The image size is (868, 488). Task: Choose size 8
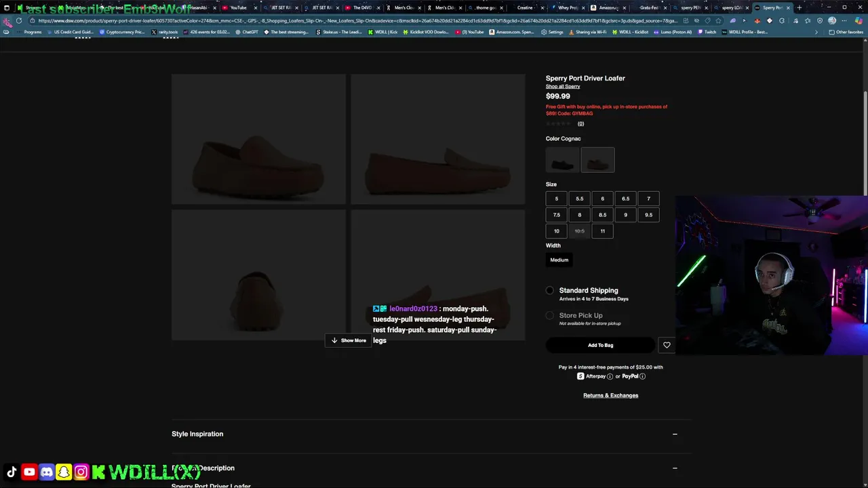[580, 215]
